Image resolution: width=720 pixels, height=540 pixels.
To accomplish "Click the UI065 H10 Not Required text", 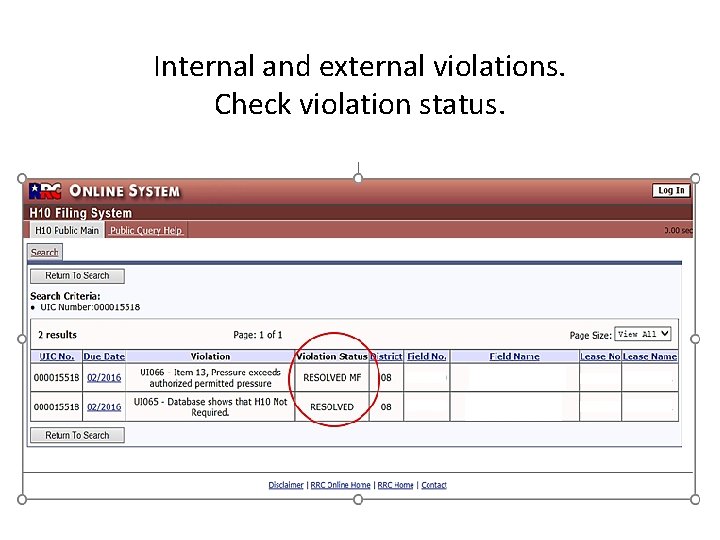I will (x=210, y=407).
